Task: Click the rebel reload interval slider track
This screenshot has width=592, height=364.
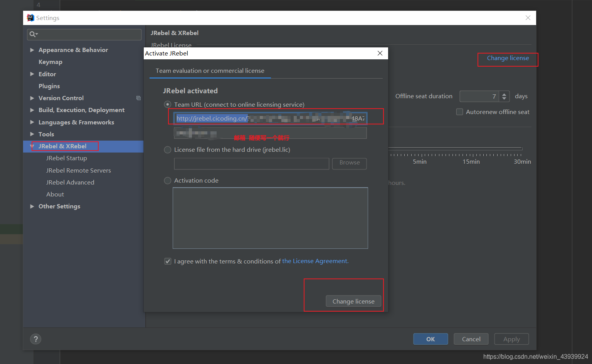Action: tap(455, 148)
